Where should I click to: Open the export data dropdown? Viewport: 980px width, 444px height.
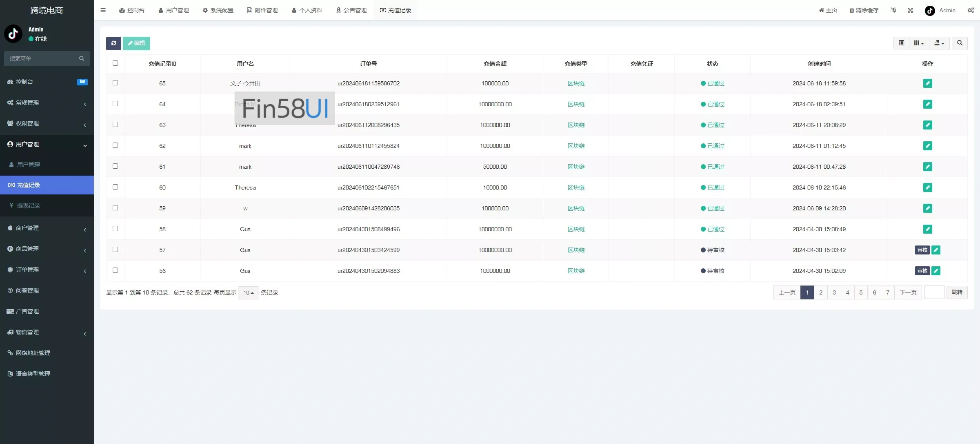tap(939, 43)
